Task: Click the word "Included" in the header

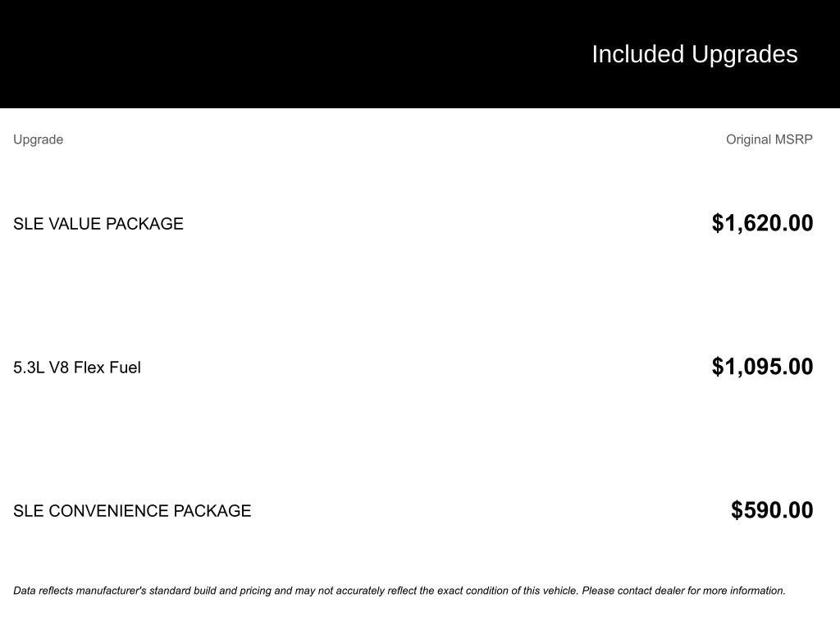Action: (x=637, y=55)
